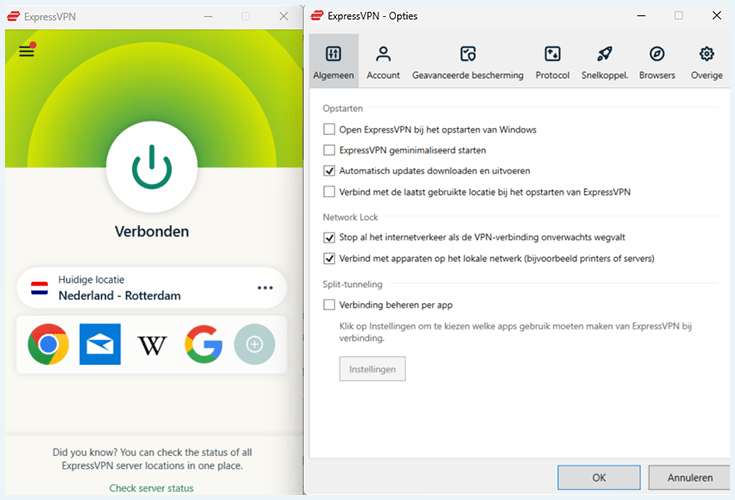
Task: Open the Geavanceerde bescherming tab
Action: [x=468, y=61]
